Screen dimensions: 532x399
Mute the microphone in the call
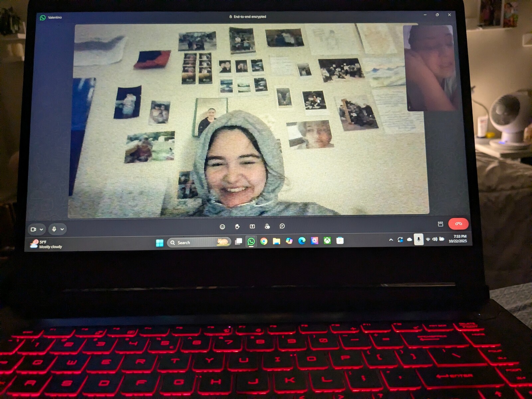click(54, 229)
